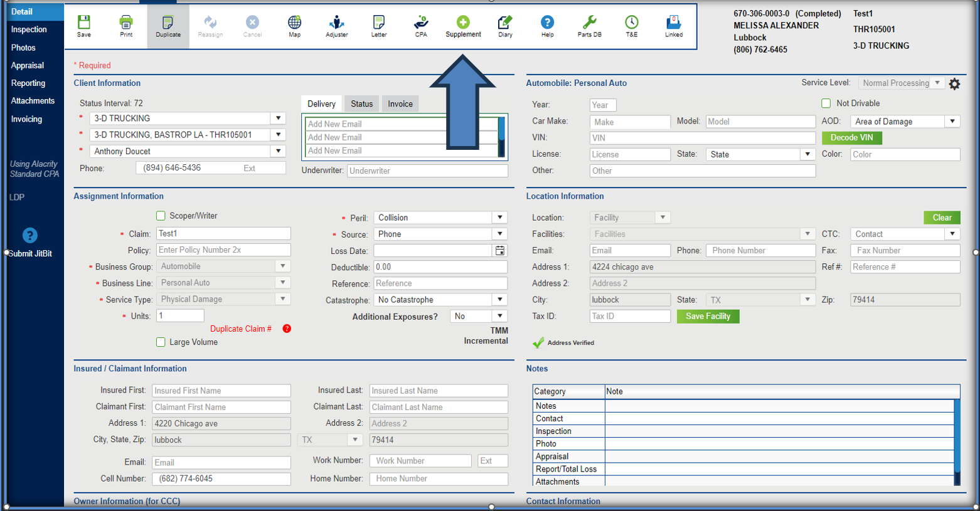Open Additional Exposures dropdown

[x=500, y=316]
